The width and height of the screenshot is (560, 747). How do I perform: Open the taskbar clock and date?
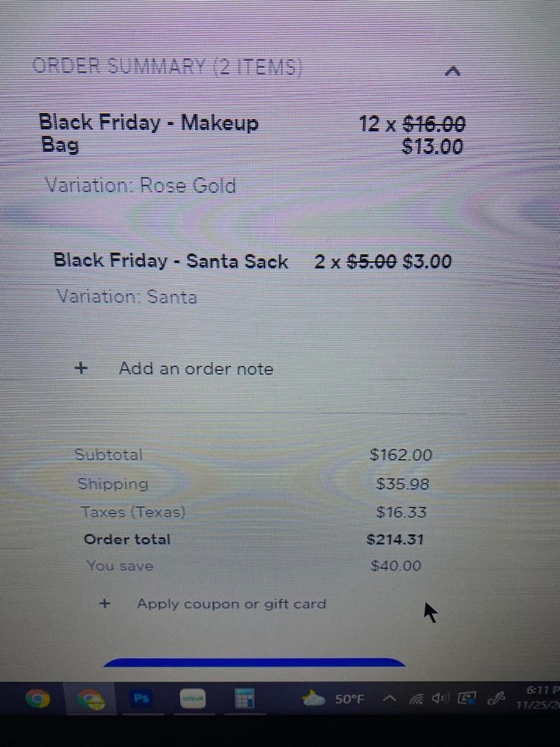point(538,698)
